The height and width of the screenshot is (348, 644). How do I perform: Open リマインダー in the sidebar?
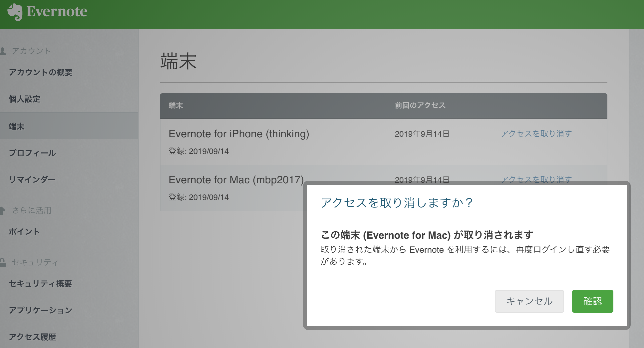[32, 179]
